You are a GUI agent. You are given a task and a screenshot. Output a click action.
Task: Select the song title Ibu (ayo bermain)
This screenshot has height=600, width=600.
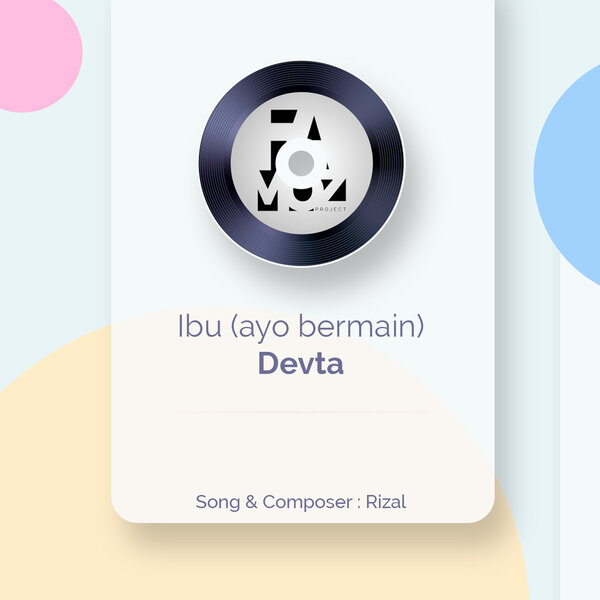(x=301, y=326)
